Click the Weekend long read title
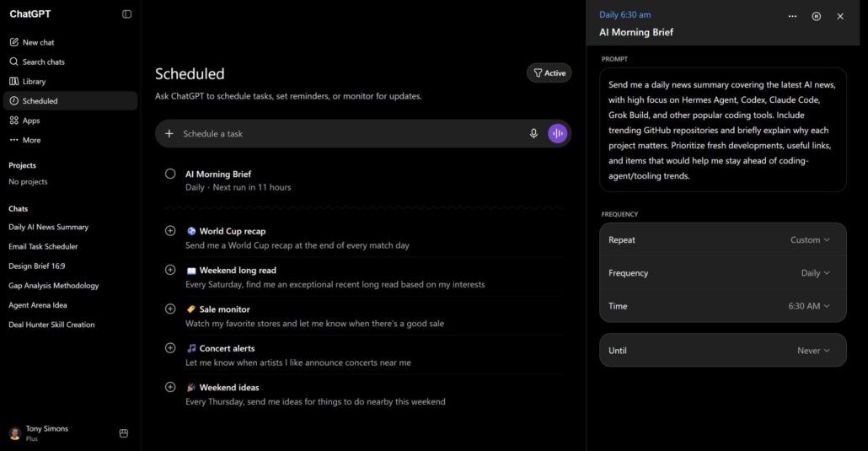Screen dimensions: 868x451 click(238, 271)
